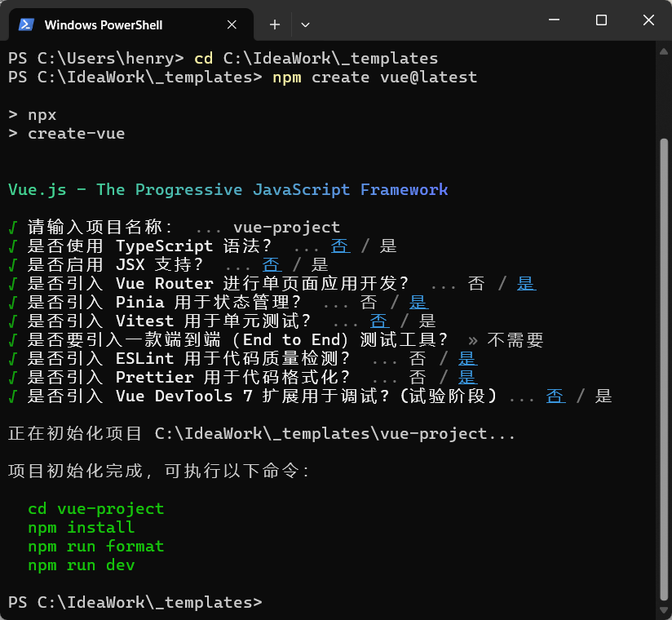Click the green checkmark beside the TypeScript question
The width and height of the screenshot is (672, 620).
click(x=13, y=246)
